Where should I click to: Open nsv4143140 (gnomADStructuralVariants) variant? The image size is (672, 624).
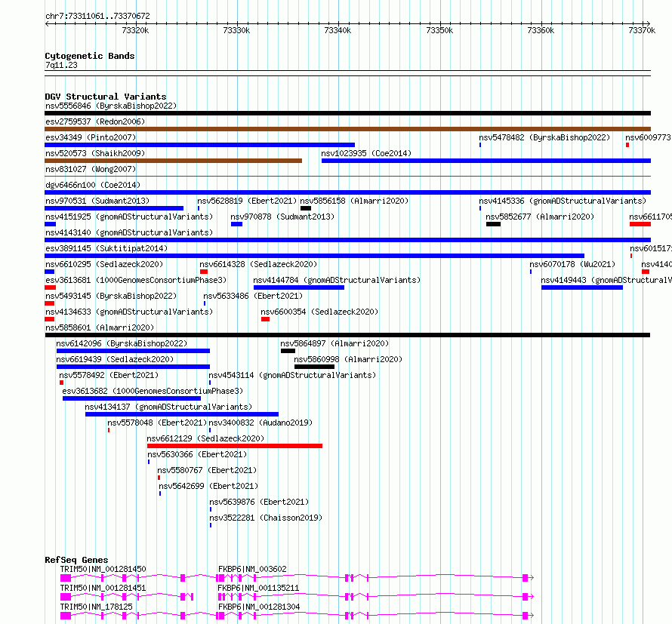[x=129, y=232]
